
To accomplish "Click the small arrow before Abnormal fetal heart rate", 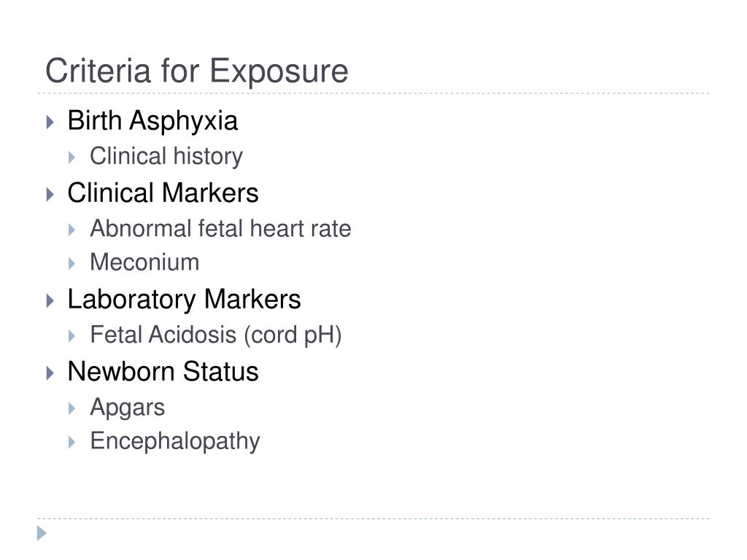I will 72,230.
